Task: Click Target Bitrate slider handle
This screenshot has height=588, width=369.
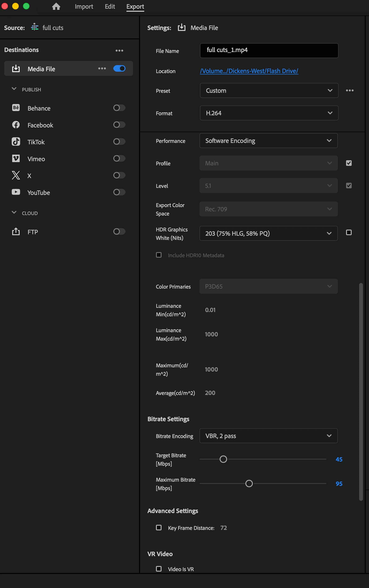Action: pyautogui.click(x=223, y=459)
